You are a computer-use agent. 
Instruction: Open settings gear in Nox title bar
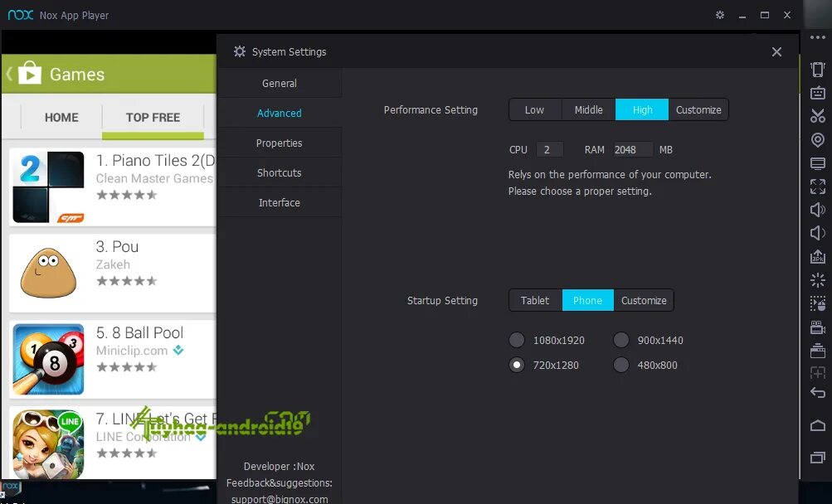point(720,15)
